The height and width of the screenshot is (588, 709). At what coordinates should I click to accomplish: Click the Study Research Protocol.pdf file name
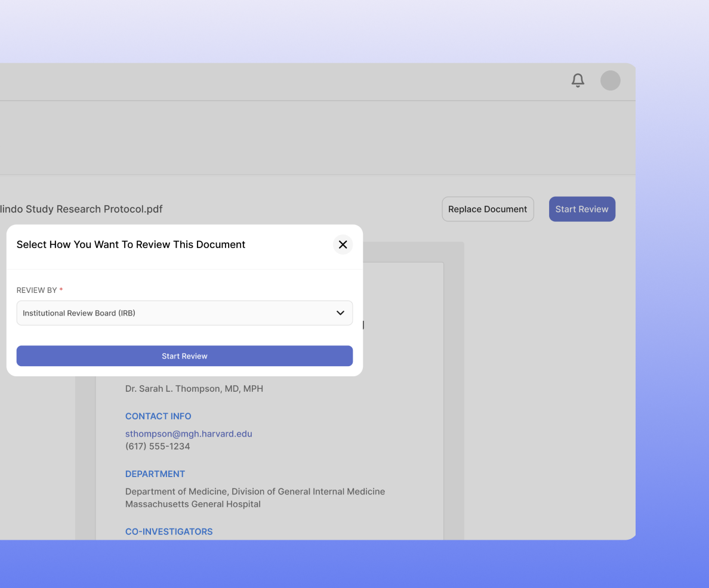81,209
